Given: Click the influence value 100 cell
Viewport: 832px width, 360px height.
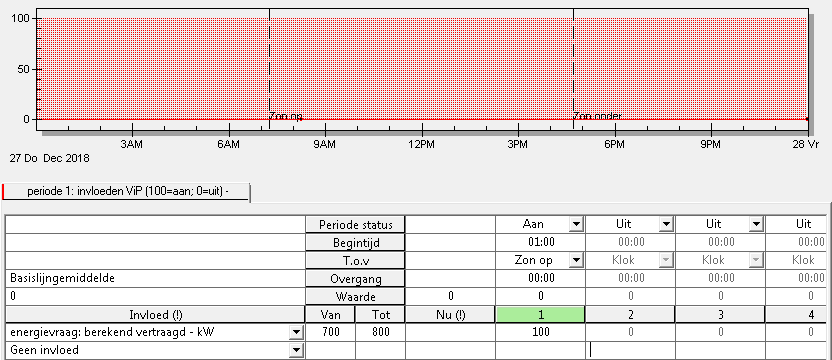Looking at the screenshot, I should point(540,332).
